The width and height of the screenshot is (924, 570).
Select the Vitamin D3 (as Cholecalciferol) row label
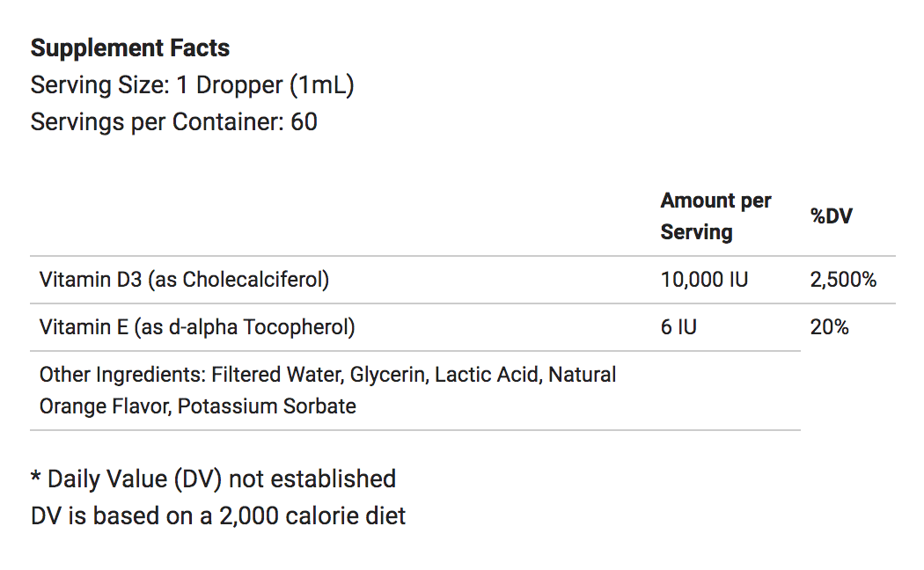coord(185,279)
